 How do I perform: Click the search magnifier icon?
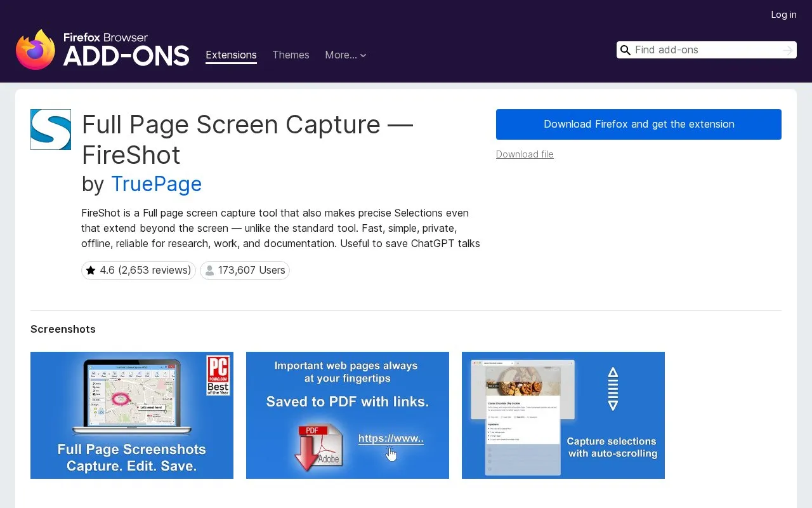pos(625,50)
